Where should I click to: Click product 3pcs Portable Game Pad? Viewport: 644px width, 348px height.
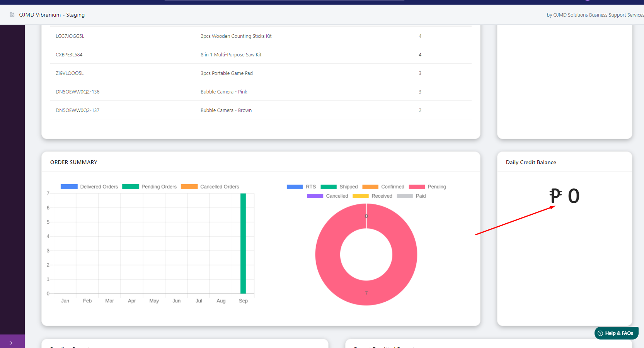(x=227, y=73)
